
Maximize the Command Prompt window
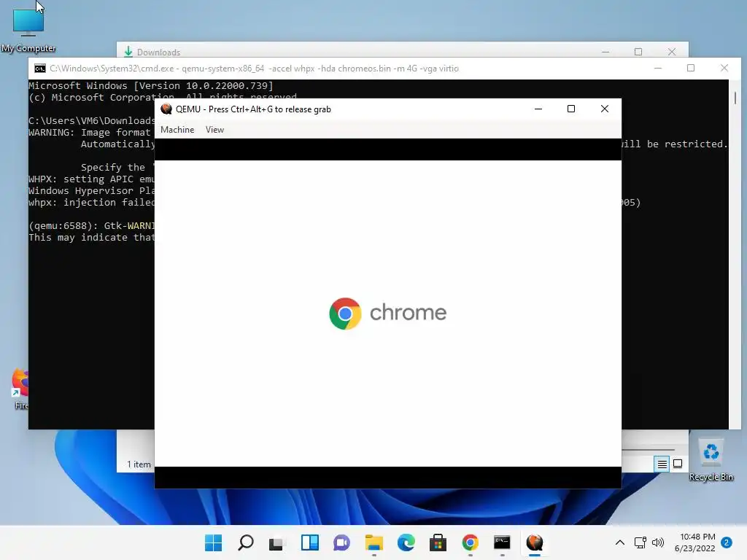pos(691,68)
